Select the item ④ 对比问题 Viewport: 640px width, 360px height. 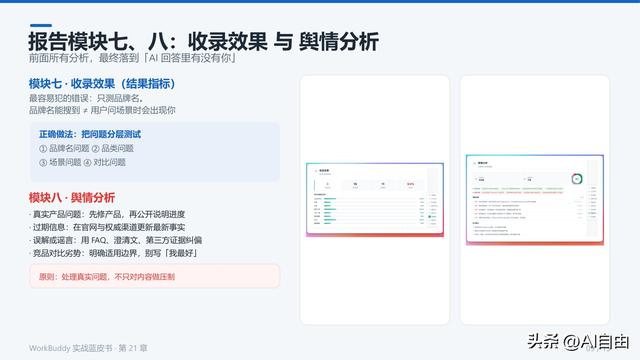click(104, 162)
